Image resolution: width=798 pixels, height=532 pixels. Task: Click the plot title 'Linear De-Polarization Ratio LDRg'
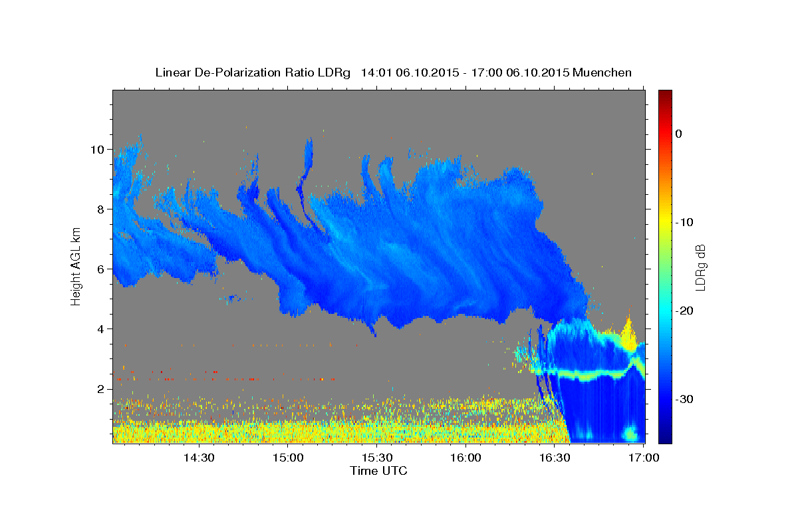(252, 72)
